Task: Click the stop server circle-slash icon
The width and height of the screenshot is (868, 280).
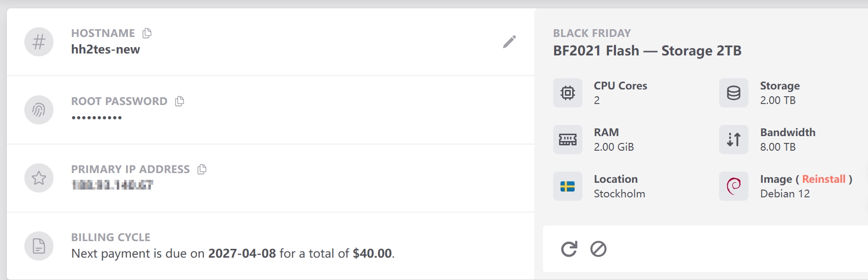Action: click(x=598, y=249)
